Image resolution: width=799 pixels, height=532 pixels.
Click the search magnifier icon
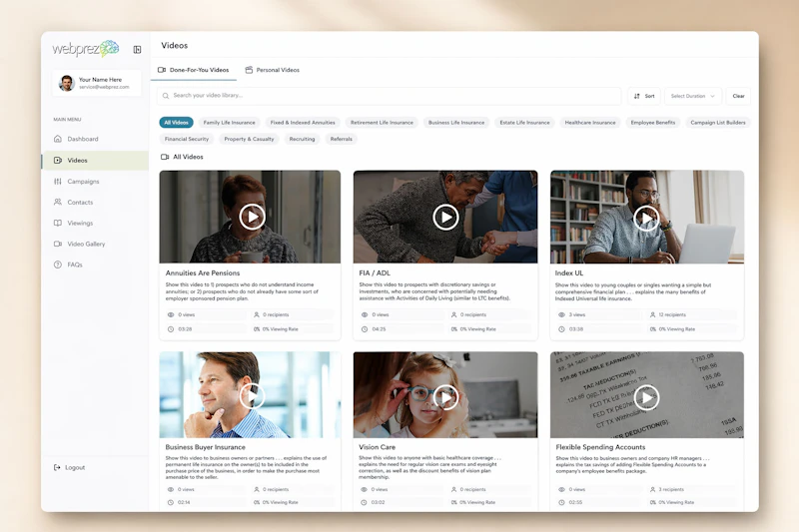166,96
